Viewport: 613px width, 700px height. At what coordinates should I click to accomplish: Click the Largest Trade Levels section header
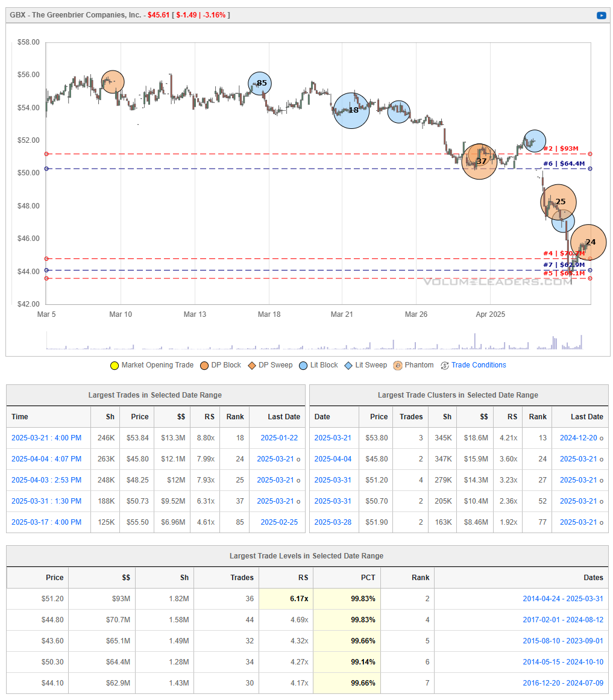[306, 556]
